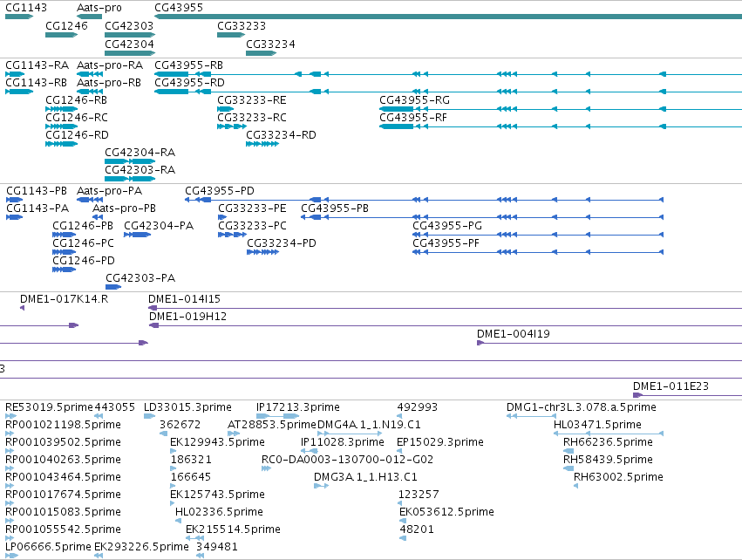This screenshot has height=560, width=742.
Task: Click the CG43955 gene name
Action: click(179, 8)
